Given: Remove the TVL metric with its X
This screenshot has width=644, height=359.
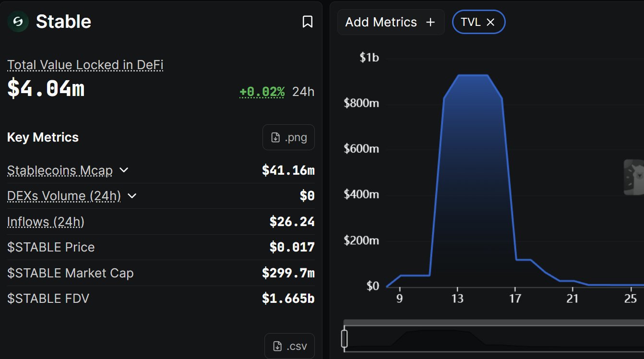Looking at the screenshot, I should click(490, 22).
